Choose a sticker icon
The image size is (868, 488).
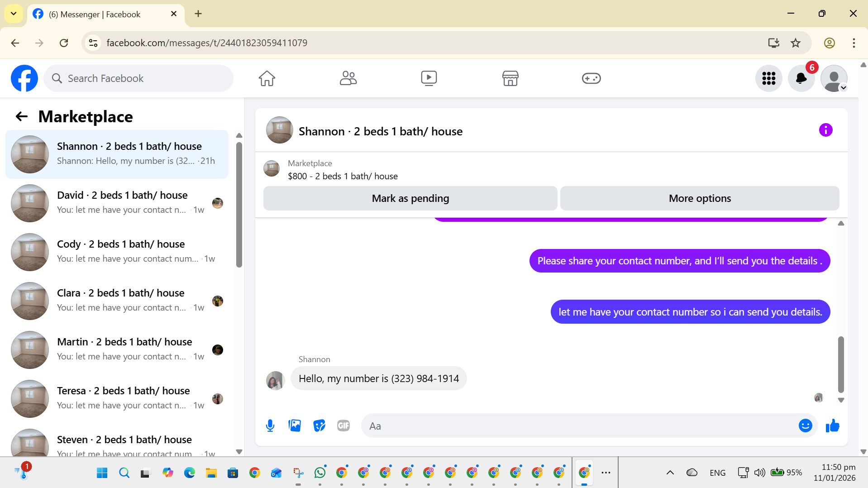319,426
